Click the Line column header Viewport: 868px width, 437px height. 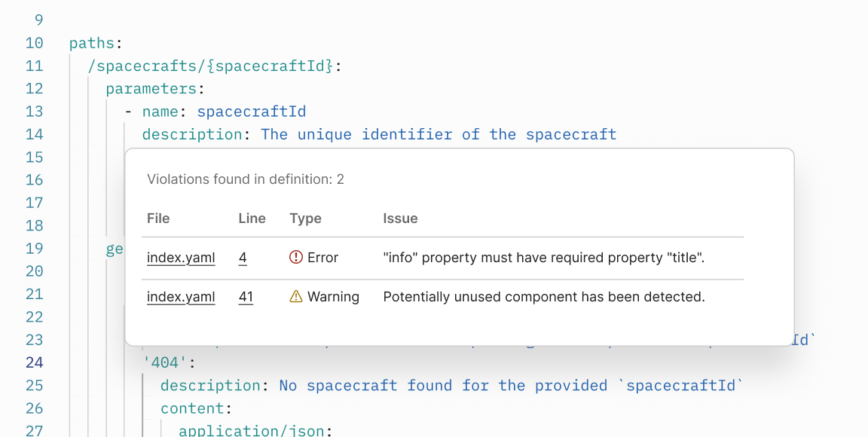tap(252, 218)
